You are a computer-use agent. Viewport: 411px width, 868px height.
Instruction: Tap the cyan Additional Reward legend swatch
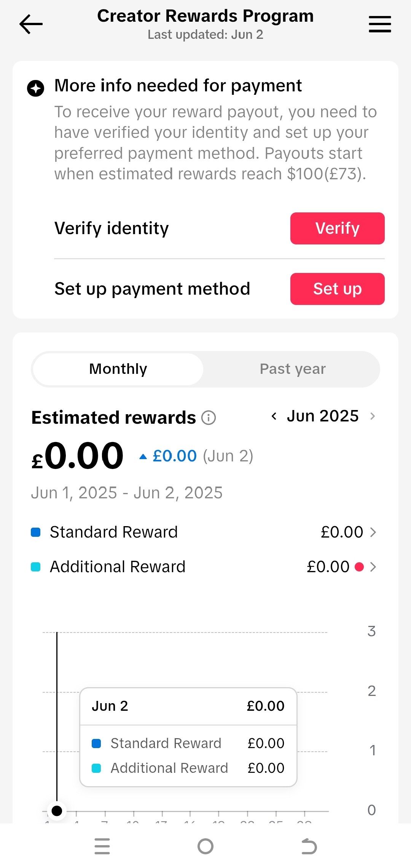pos(36,567)
